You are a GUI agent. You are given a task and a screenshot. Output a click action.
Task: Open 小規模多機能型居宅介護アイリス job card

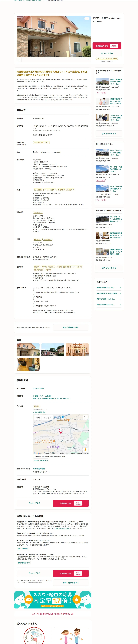pos(109,255)
